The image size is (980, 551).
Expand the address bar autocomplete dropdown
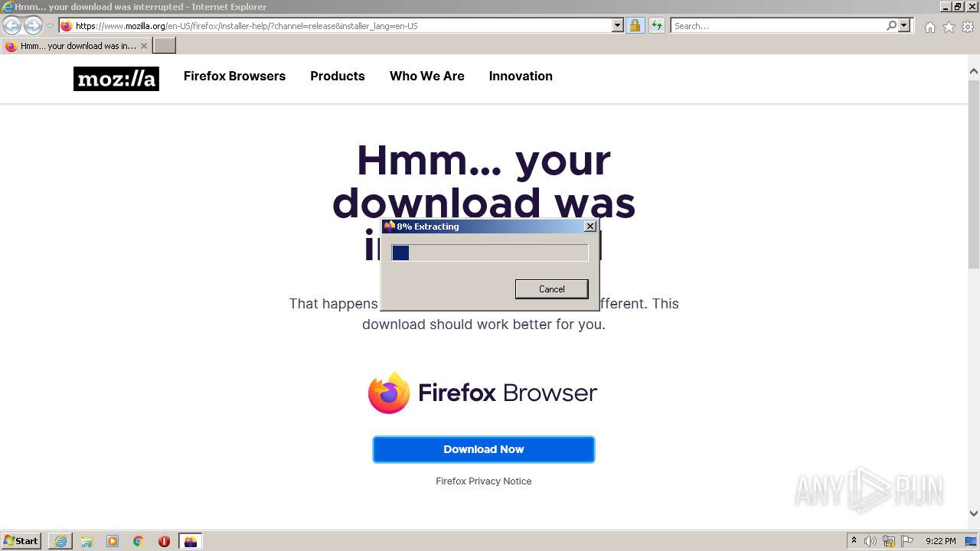[618, 25]
